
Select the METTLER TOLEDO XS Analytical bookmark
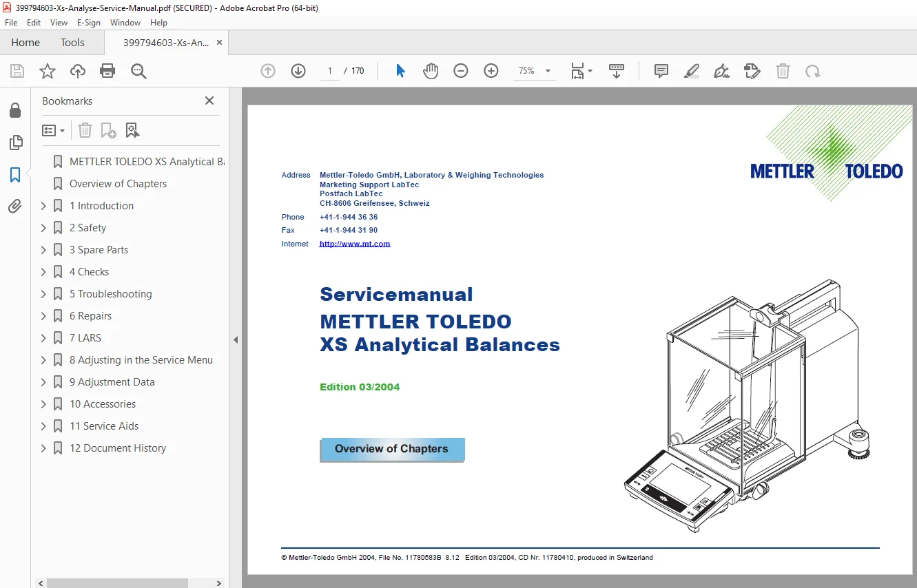pyautogui.click(x=147, y=162)
